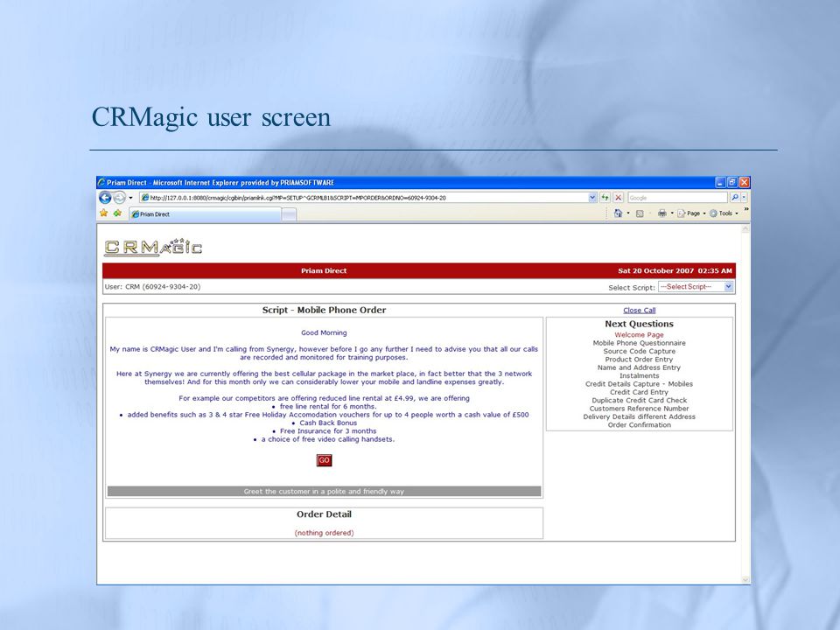
Task: Open the Print options dropdown arrow
Action: tap(672, 213)
